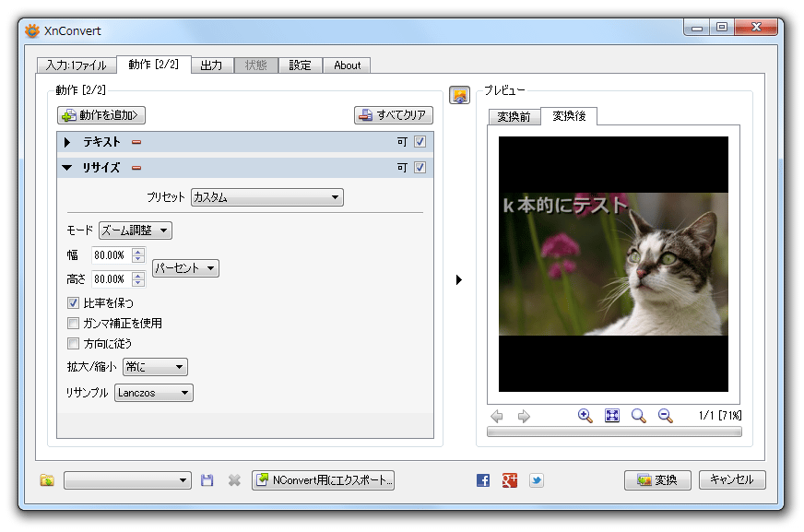Click the キャンセル button
804x532 pixels.
tap(732, 479)
